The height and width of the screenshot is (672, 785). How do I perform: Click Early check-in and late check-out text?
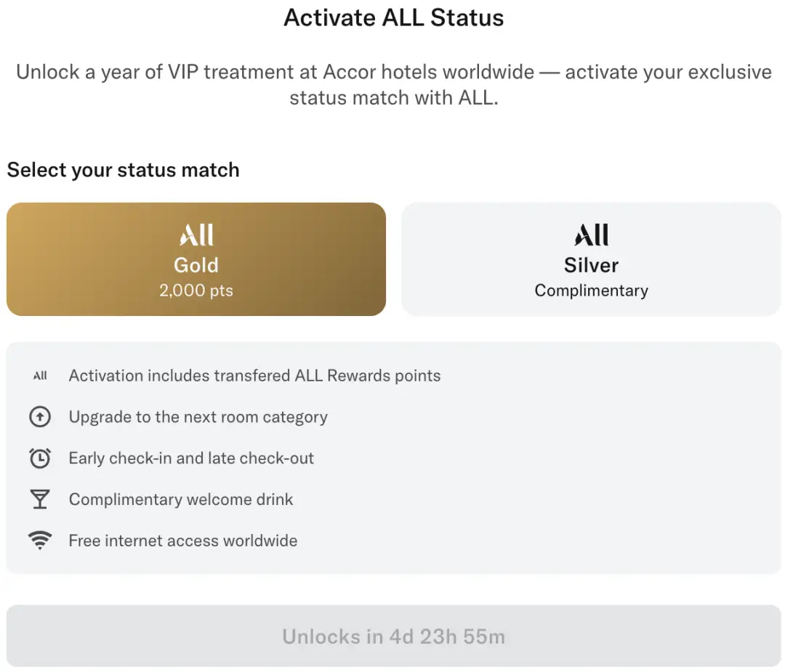click(x=191, y=458)
